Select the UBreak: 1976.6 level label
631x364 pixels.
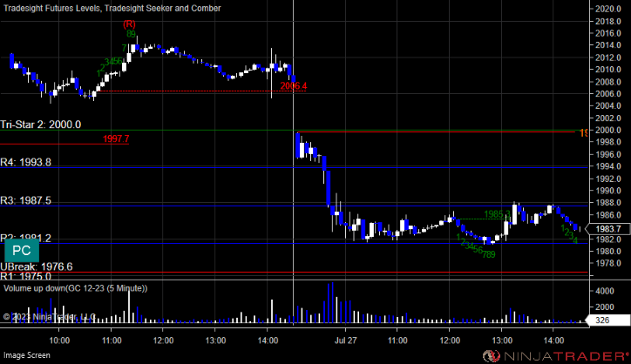[37, 266]
